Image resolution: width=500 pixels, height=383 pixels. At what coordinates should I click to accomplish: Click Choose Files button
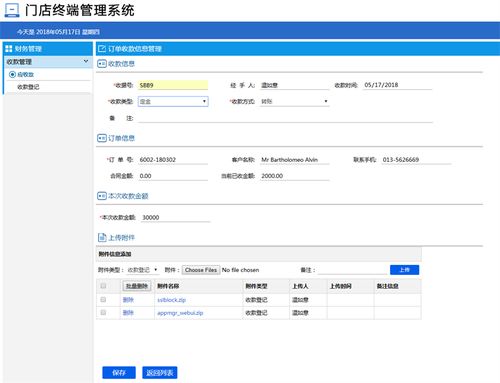pyautogui.click(x=201, y=270)
